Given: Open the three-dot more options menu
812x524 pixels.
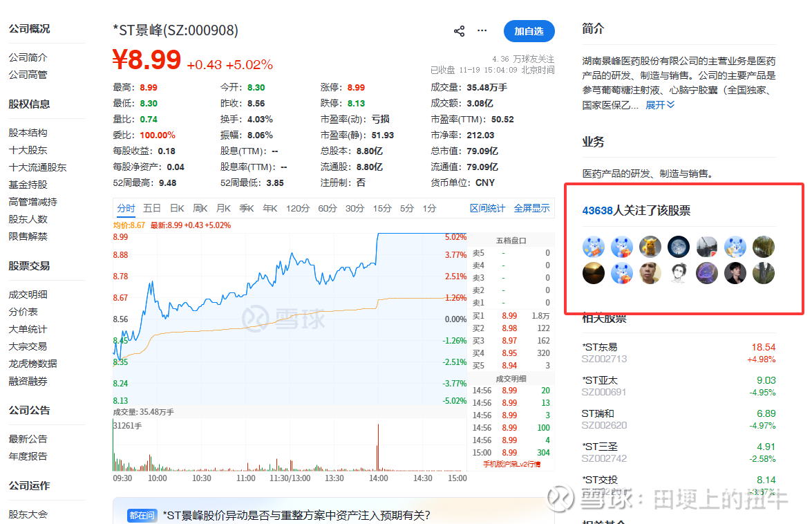Looking at the screenshot, I should (x=482, y=30).
